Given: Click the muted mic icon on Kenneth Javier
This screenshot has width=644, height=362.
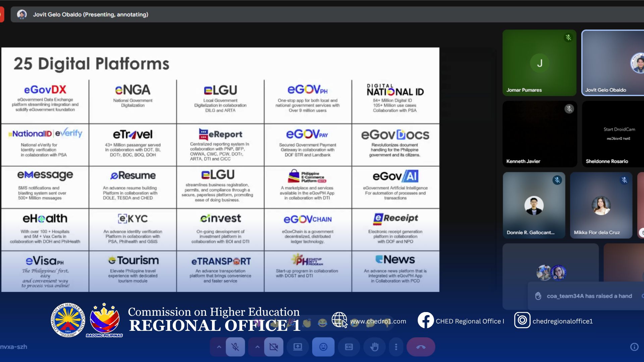Looking at the screenshot, I should [569, 109].
